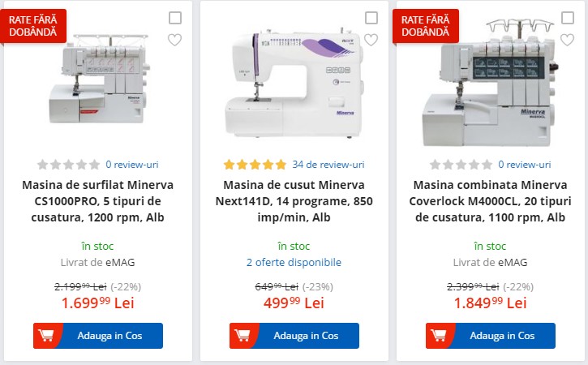Image resolution: width=588 pixels, height=365 pixels.
Task: Tick compare checkbox for Minerva CS1000PRO
Action: pos(174,18)
